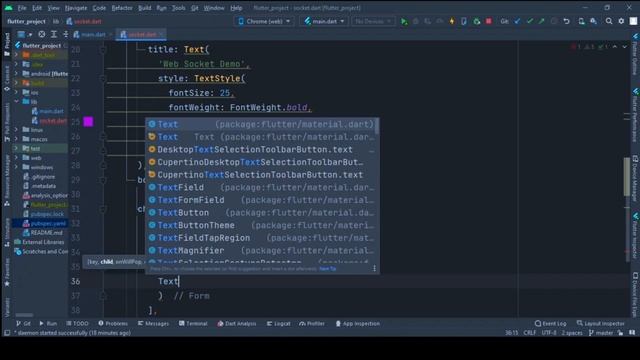Click the Next Tip link in completion popup

pos(328,269)
